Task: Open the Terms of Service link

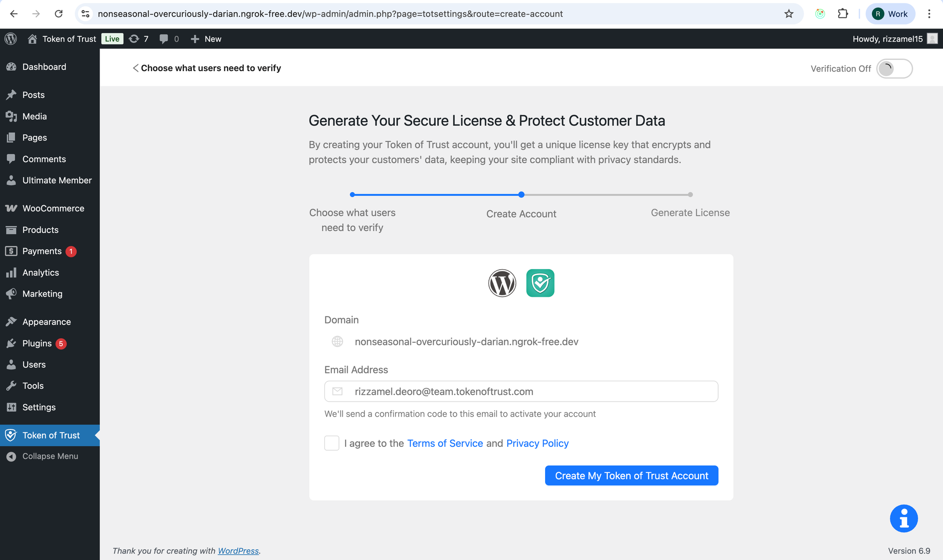Action: click(x=445, y=443)
